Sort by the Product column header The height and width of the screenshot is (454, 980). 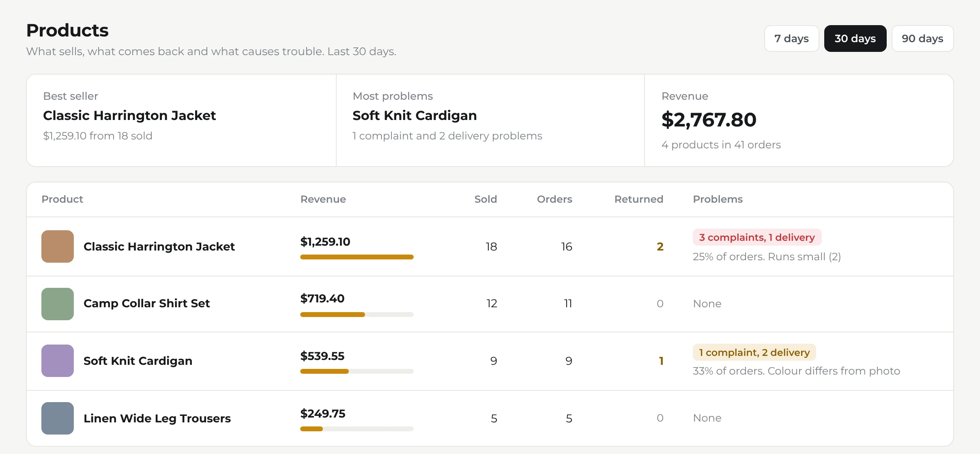(x=62, y=199)
